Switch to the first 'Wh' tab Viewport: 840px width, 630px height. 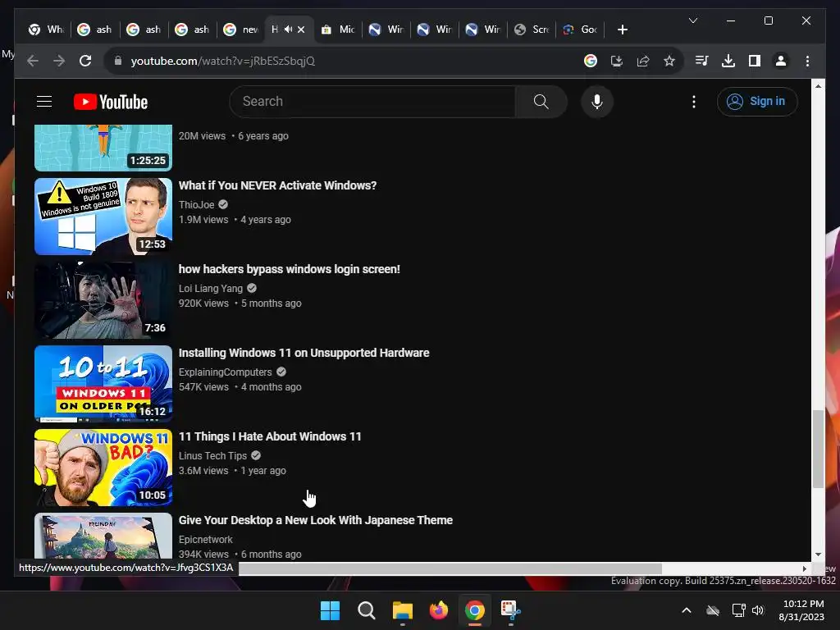point(46,30)
